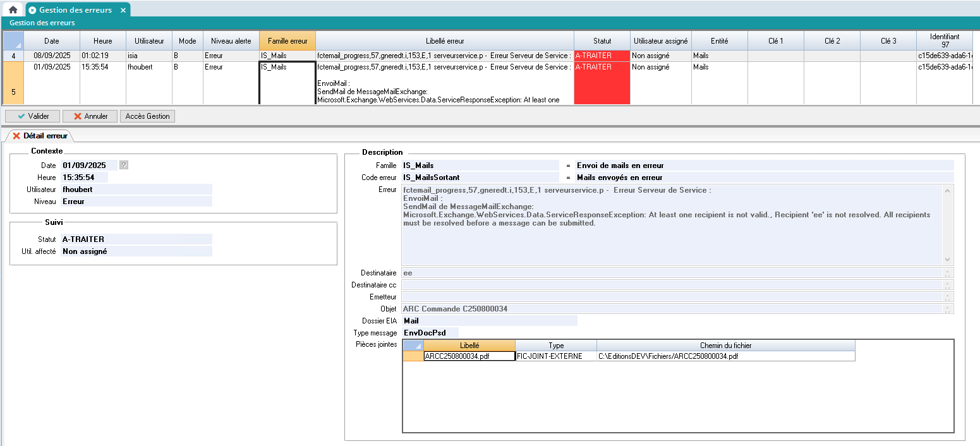
Task: Sort by Famille erreur column header
Action: (x=287, y=40)
